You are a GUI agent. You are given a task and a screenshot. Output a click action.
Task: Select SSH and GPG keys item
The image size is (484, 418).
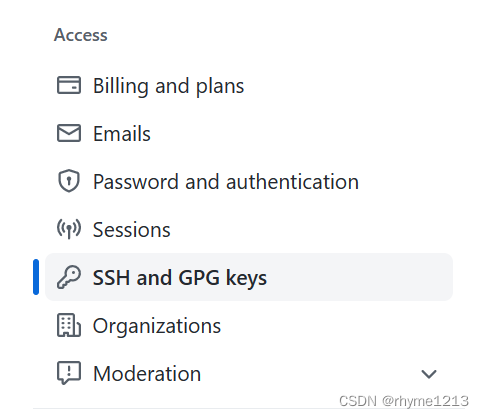(180, 278)
